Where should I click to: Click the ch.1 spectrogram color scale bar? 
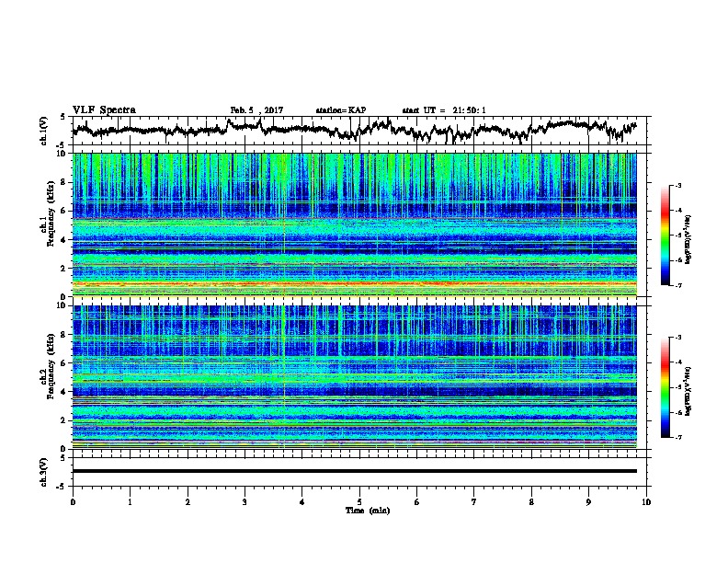pos(665,236)
